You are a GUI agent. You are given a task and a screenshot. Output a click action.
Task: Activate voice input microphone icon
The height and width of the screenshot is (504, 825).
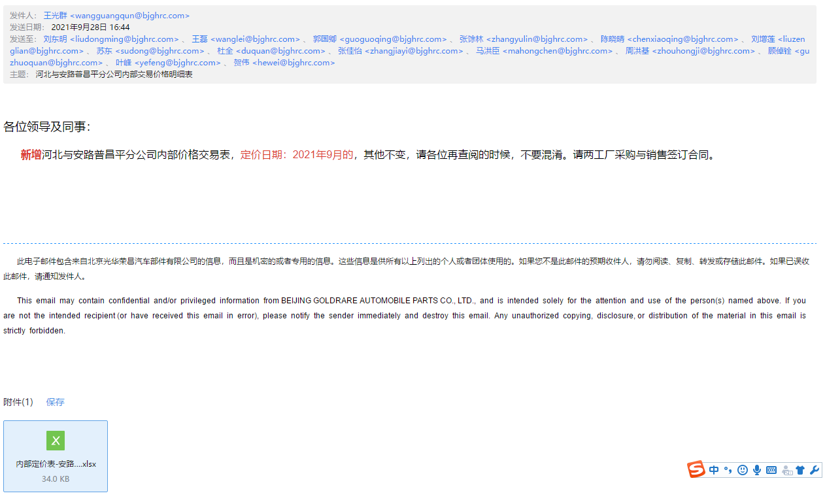pos(757,470)
